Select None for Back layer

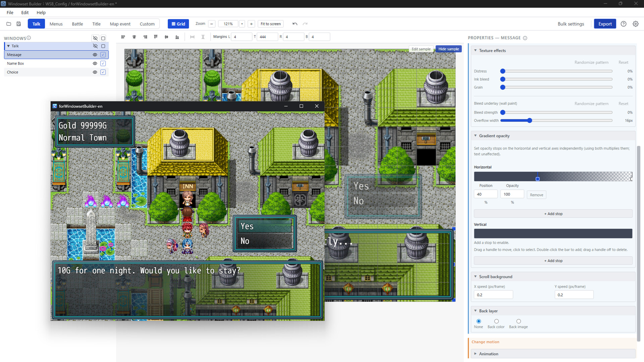[x=479, y=321]
